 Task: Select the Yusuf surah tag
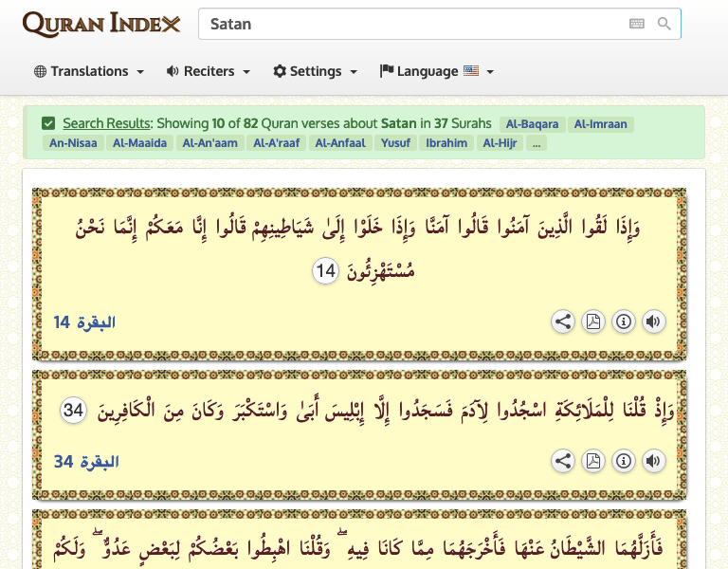click(395, 143)
